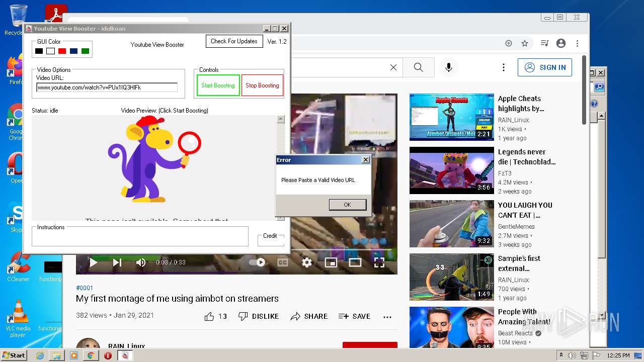Click the YouTube SIGN IN button
This screenshot has width=644, height=362.
(545, 67)
